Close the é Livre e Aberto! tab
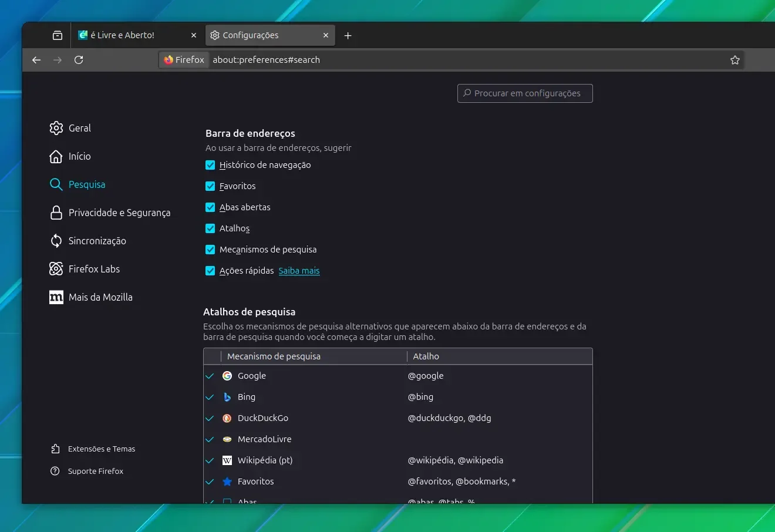Viewport: 775px width, 532px height. coord(194,35)
